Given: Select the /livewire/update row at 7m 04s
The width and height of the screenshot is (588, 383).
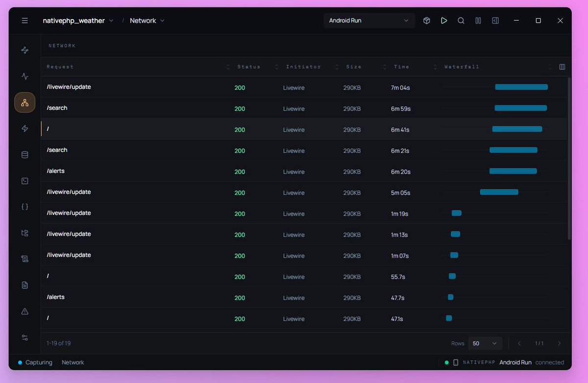Looking at the screenshot, I should click(304, 87).
